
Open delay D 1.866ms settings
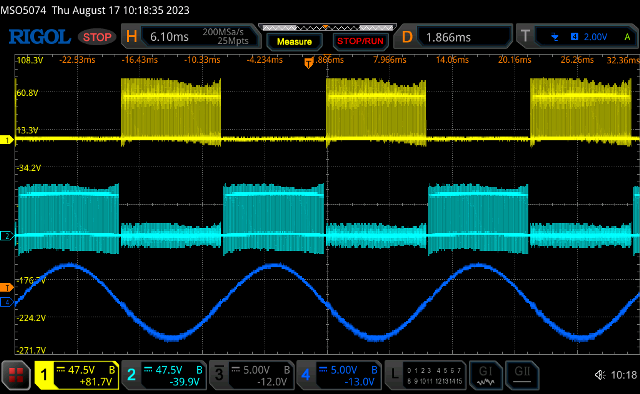tap(453, 37)
